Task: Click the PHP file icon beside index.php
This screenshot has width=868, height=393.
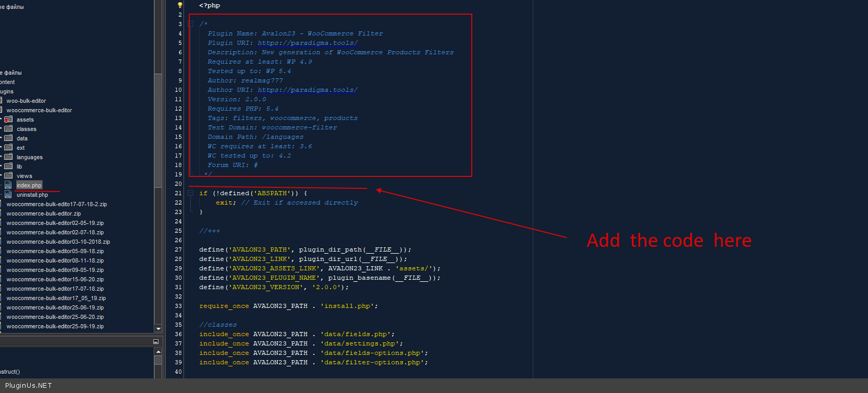Action: 8,185
